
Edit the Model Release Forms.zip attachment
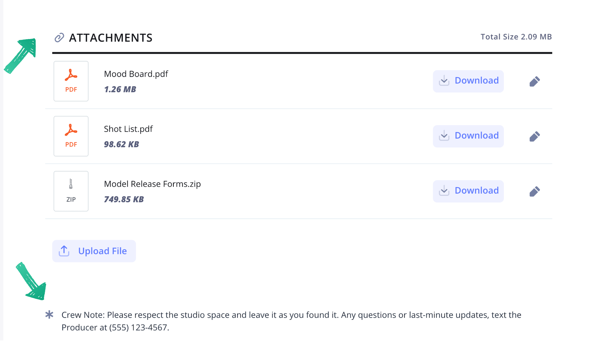click(534, 191)
